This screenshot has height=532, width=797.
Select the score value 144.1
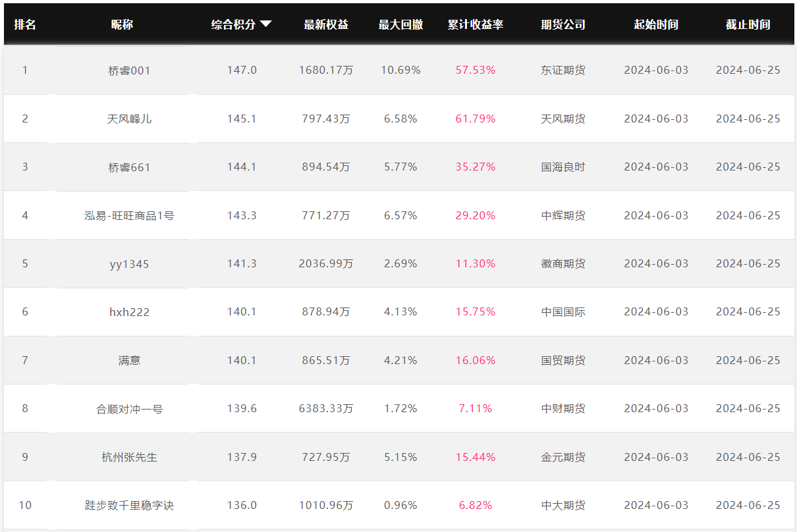coord(242,167)
